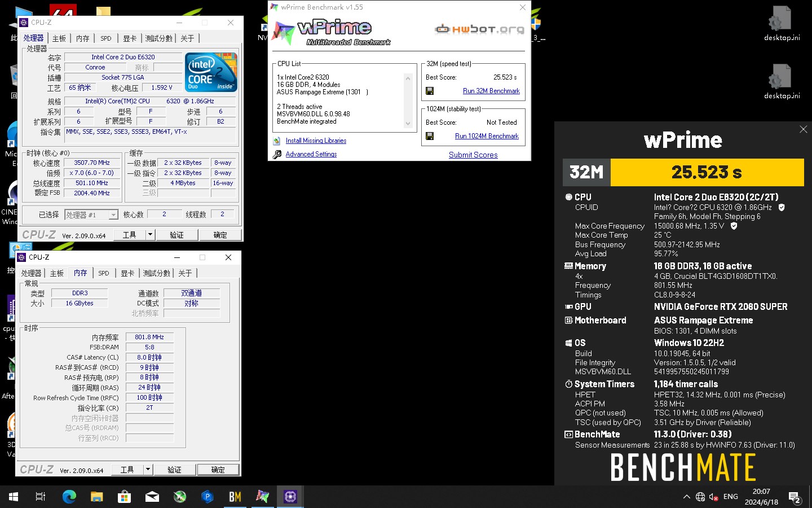Viewport: 812px width, 508px height.
Task: Show hidden system tray icons
Action: tap(686, 497)
